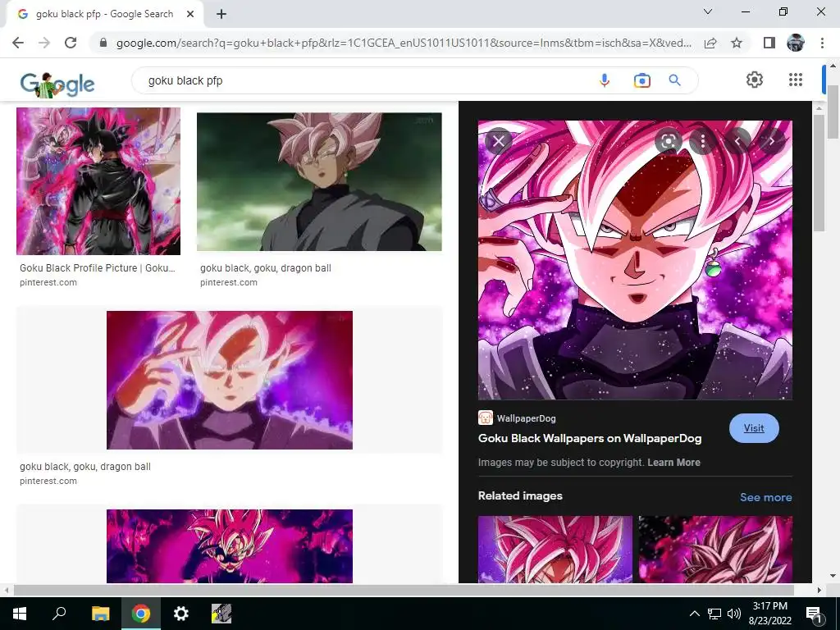View site information via lock icon
The image size is (840, 630).
point(103,43)
